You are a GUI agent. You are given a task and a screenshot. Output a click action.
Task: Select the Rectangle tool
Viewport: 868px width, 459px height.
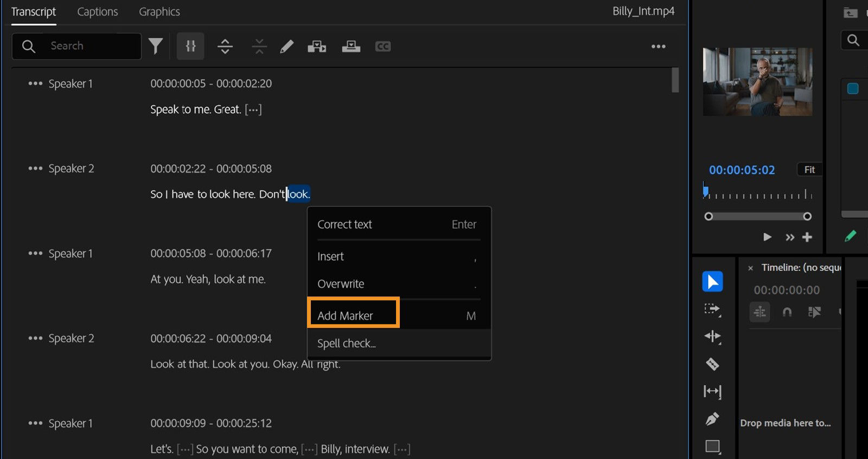[x=712, y=447]
